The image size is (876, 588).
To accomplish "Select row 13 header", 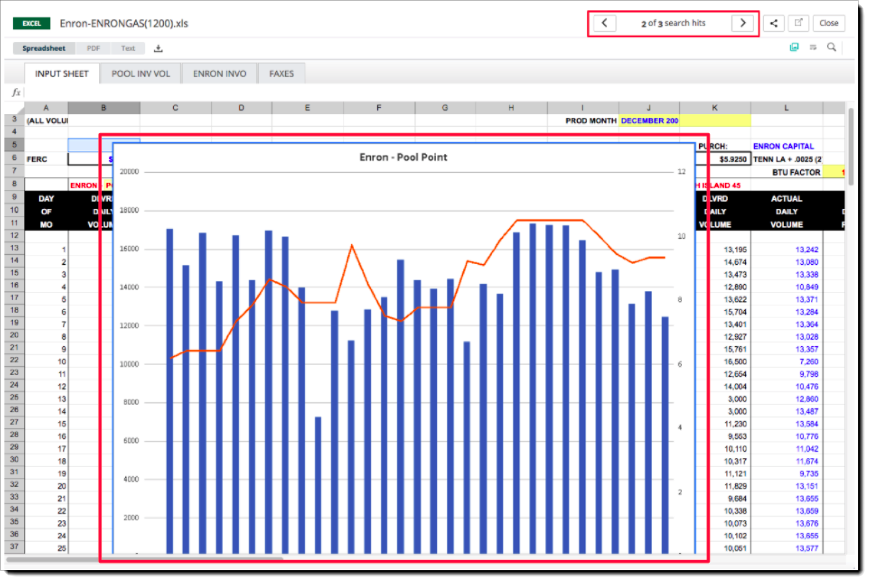I will (x=14, y=248).
